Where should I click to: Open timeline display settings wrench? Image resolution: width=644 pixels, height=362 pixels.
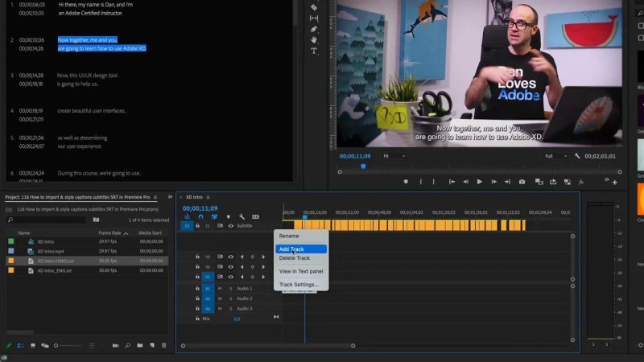pos(242,216)
